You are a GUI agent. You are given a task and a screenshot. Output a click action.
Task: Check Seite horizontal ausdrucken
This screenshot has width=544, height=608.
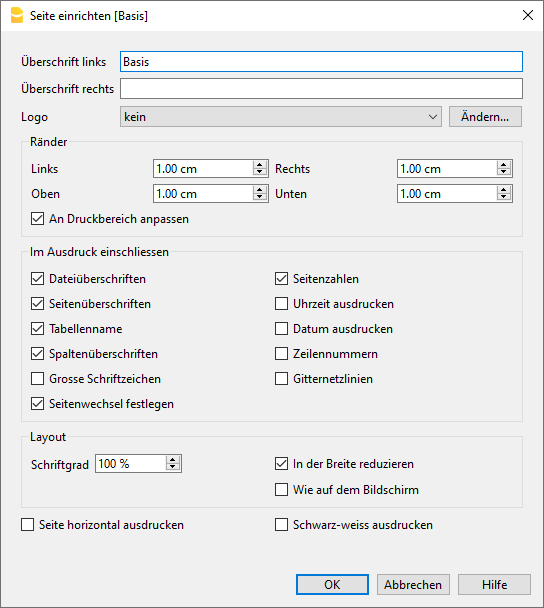coord(28,525)
